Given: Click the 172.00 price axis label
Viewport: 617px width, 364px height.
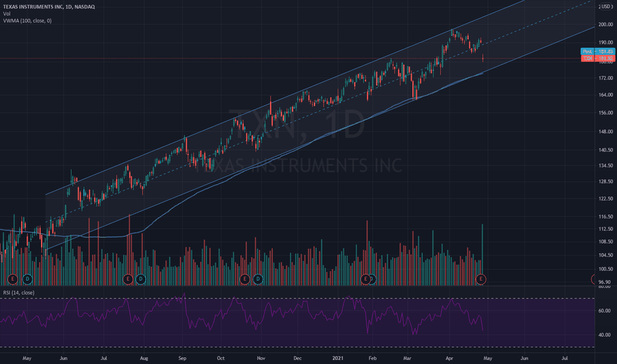Looking at the screenshot, I should [606, 78].
